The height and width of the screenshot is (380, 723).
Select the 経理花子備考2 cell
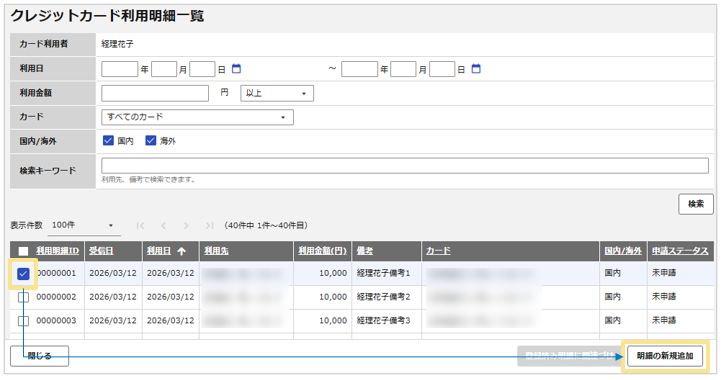383,297
